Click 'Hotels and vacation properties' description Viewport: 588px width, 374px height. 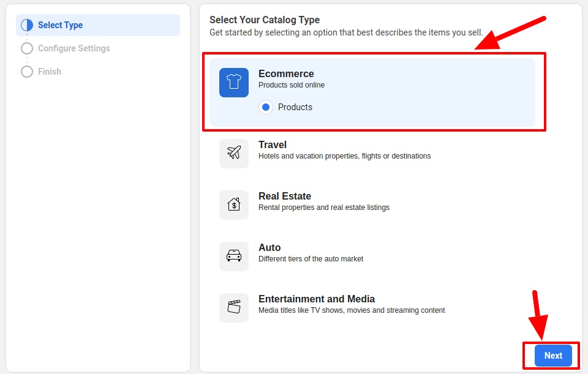pyautogui.click(x=344, y=156)
